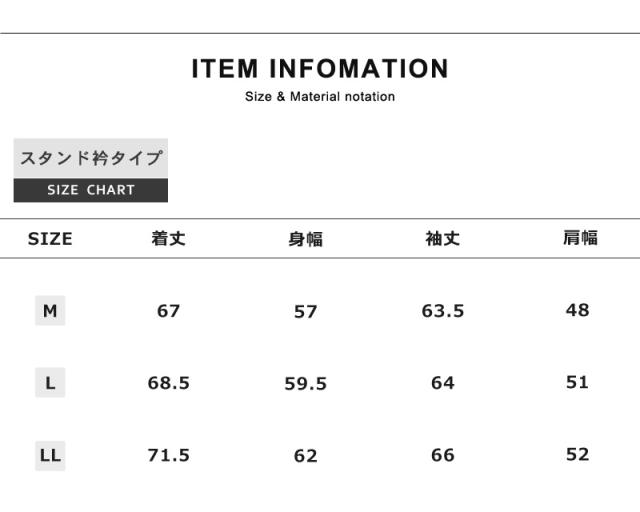Select the L size badge

pyautogui.click(x=50, y=382)
